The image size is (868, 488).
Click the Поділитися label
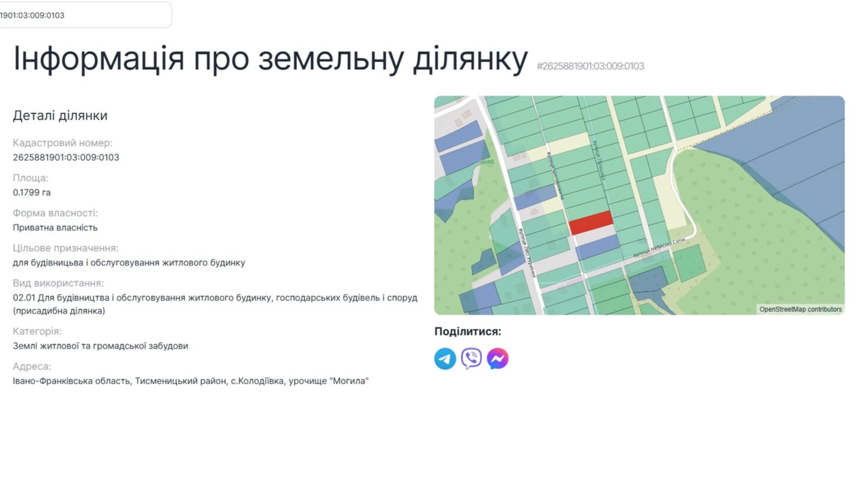467,332
